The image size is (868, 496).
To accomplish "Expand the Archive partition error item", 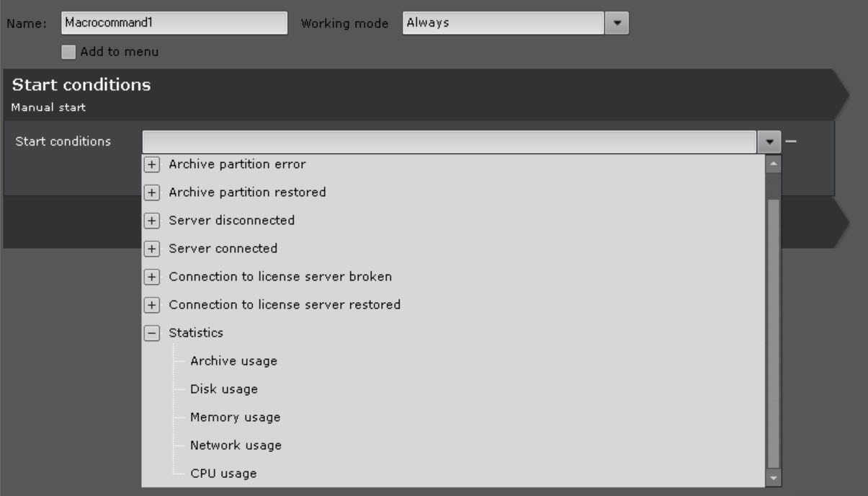I will tap(151, 165).
